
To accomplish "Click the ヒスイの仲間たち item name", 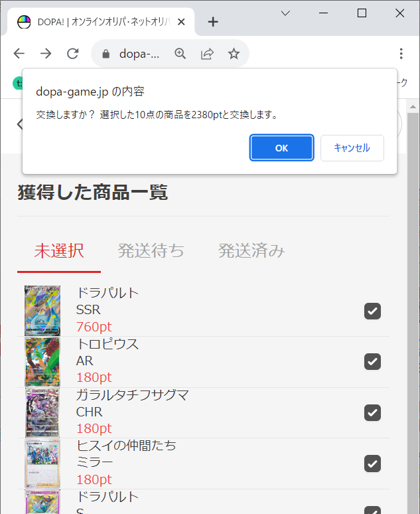I will coord(126,446).
